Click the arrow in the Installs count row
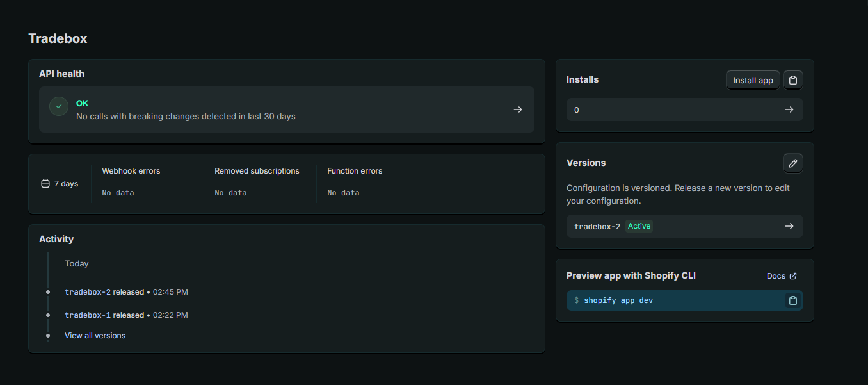868x385 pixels. [x=789, y=110]
